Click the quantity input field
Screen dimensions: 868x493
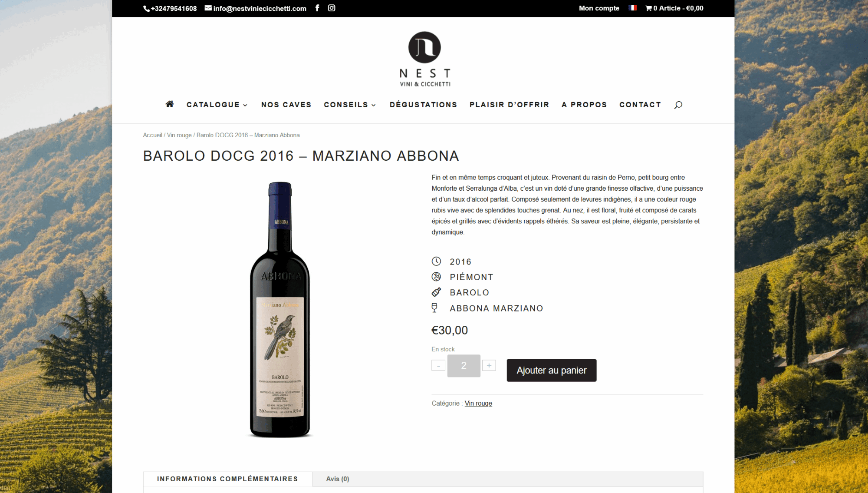464,366
